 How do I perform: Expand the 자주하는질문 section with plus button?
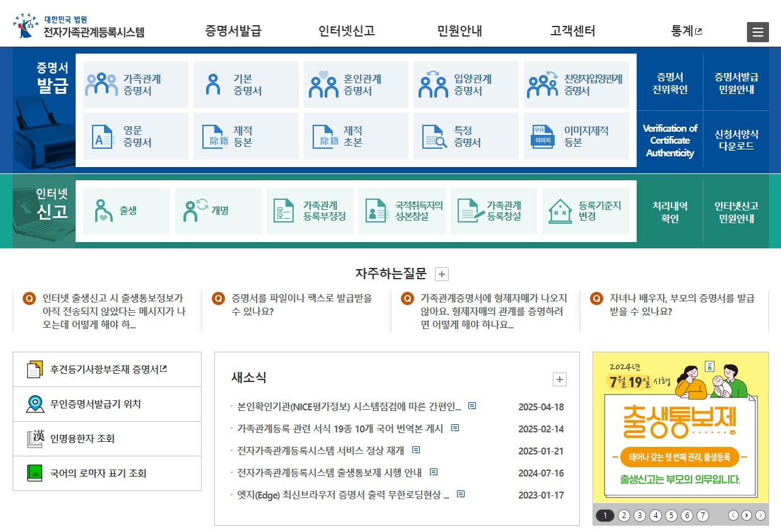[442, 274]
